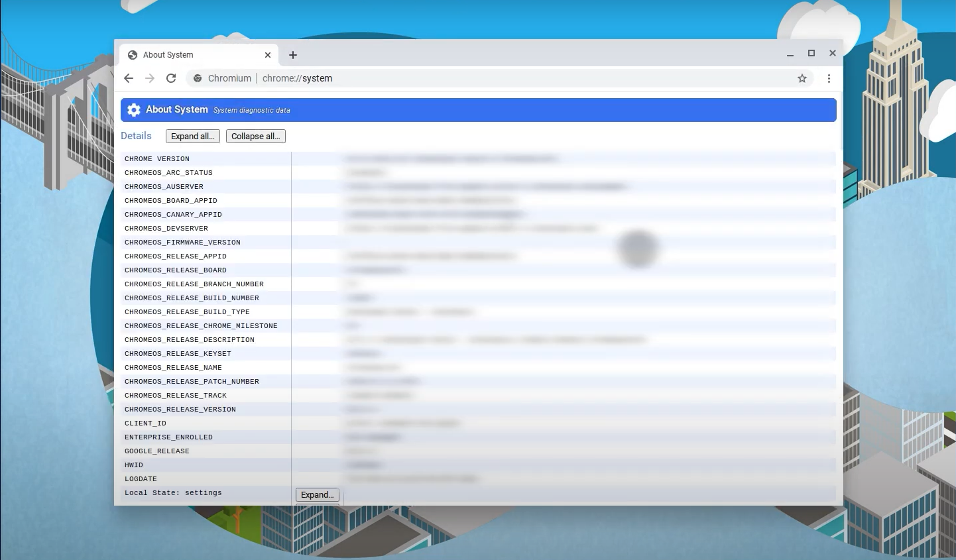Click the forward navigation arrow

click(150, 78)
